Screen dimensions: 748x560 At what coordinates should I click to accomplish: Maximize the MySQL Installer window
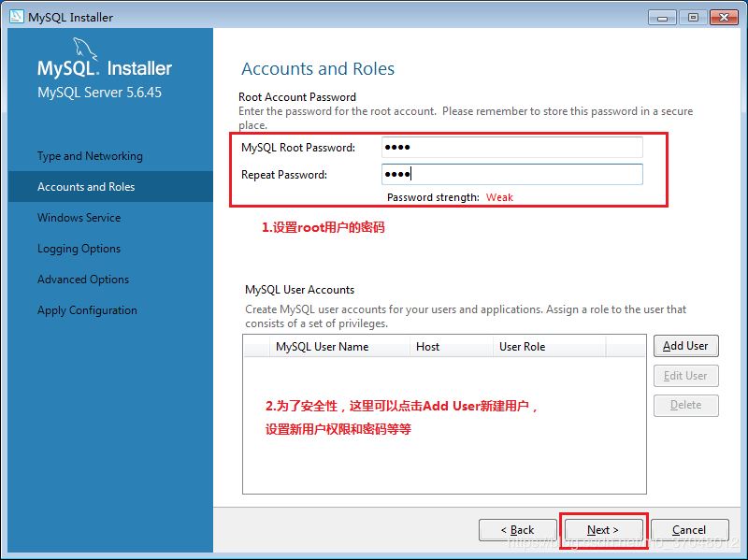tap(693, 18)
